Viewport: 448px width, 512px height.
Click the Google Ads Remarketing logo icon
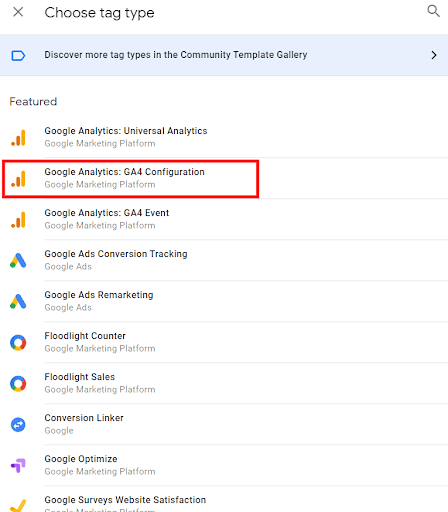pyautogui.click(x=18, y=302)
